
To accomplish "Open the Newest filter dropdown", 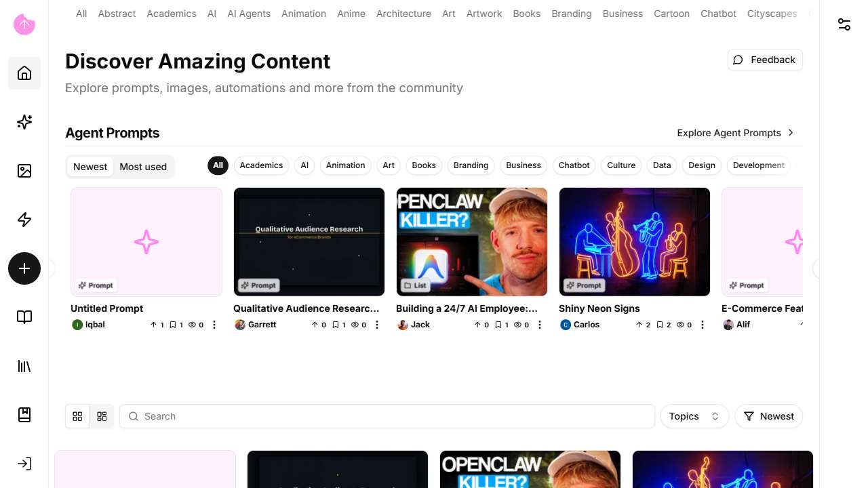I will [768, 416].
